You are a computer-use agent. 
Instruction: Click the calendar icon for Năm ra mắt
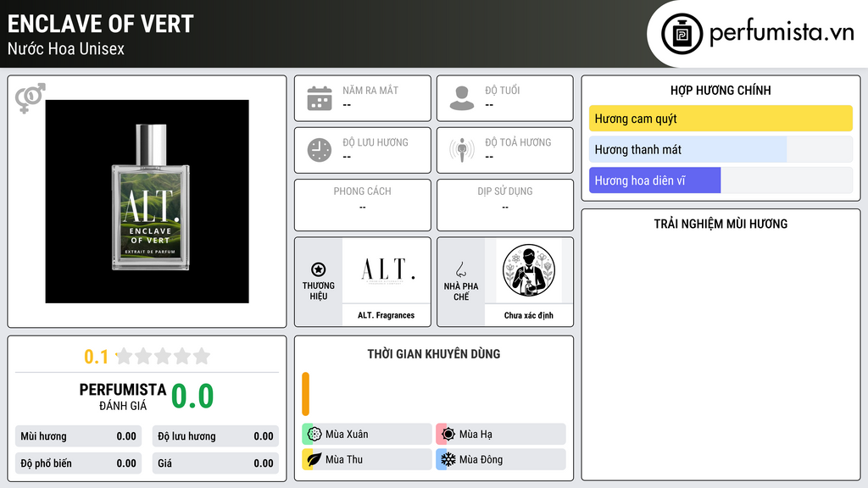[x=320, y=98]
